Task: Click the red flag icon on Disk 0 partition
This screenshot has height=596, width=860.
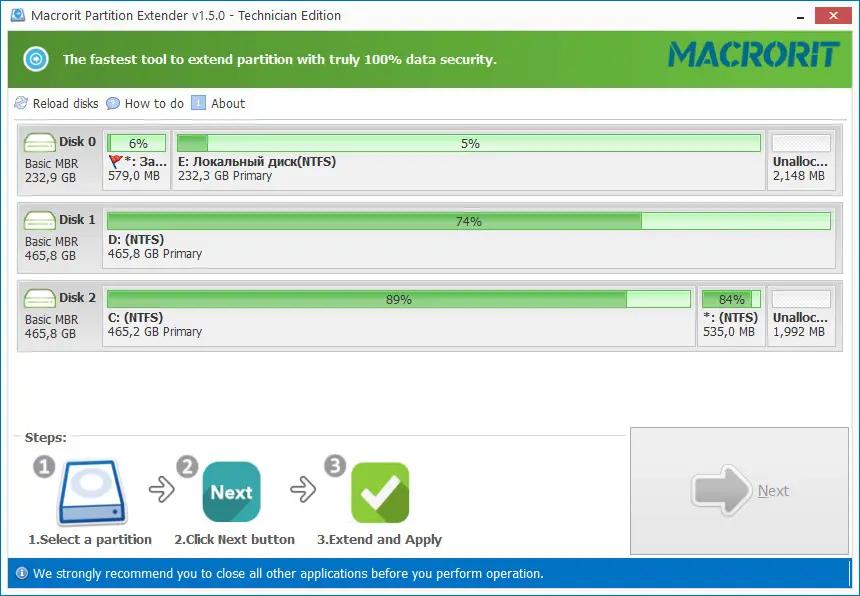Action: pyautogui.click(x=115, y=161)
